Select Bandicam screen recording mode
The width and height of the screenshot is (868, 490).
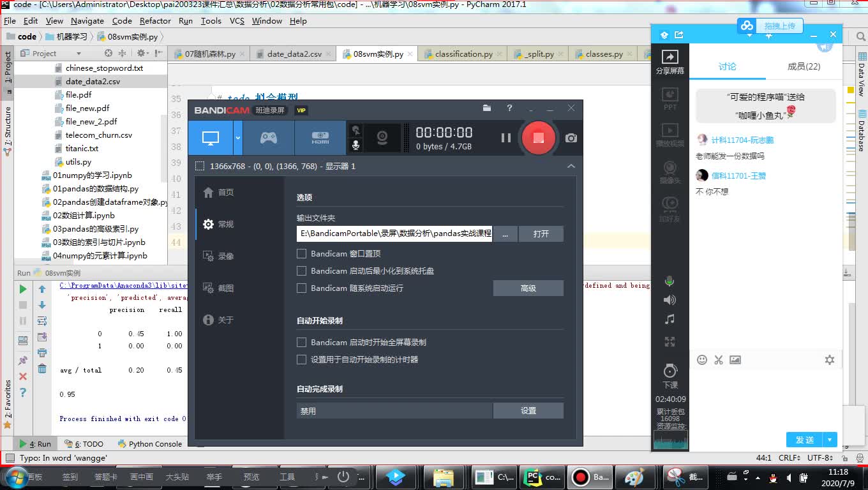click(211, 138)
